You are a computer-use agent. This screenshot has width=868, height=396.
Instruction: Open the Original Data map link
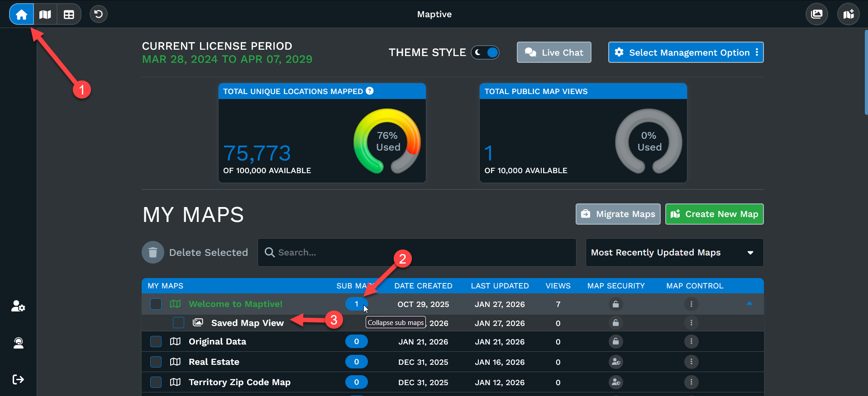(217, 341)
